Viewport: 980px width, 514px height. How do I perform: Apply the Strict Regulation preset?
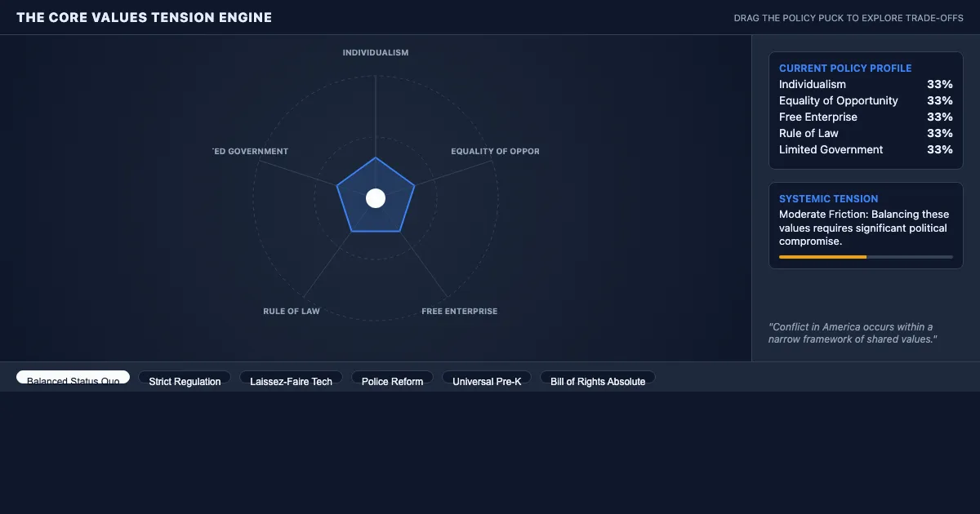(x=185, y=378)
